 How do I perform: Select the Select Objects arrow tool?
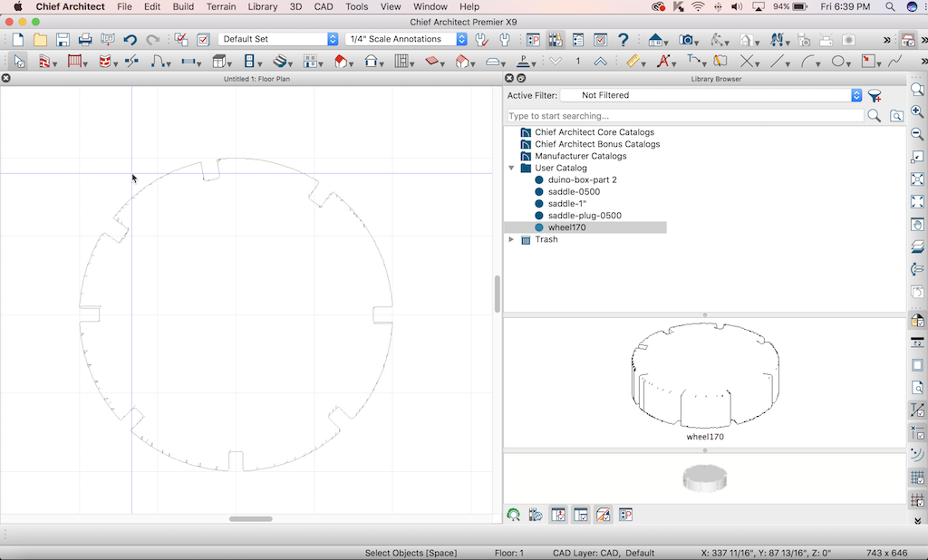(x=19, y=62)
